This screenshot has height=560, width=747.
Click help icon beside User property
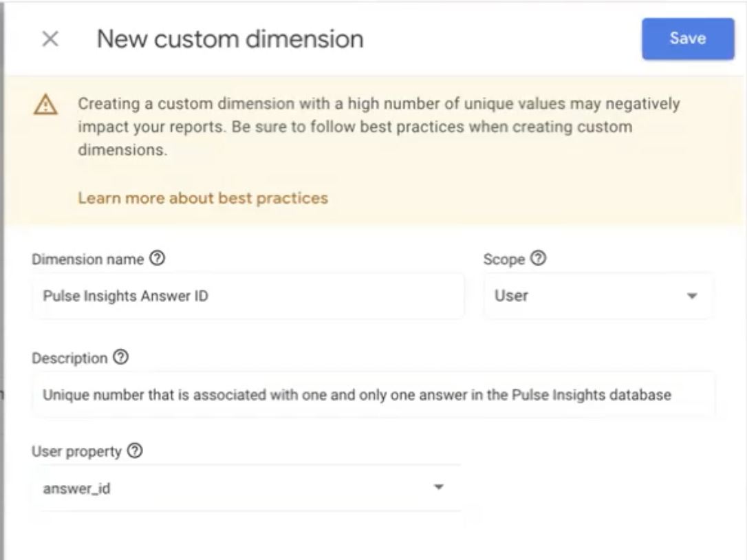click(136, 451)
